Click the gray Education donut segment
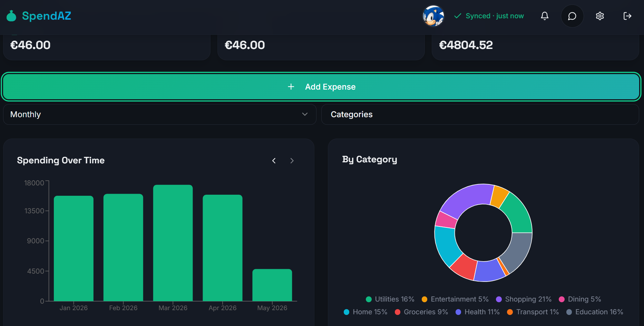 pos(518,252)
